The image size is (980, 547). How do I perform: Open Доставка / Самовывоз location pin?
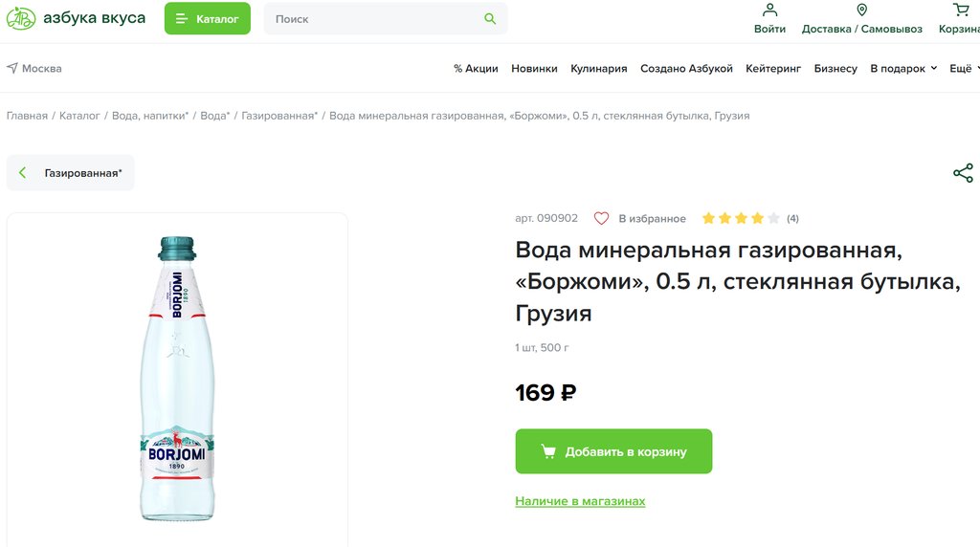861,11
